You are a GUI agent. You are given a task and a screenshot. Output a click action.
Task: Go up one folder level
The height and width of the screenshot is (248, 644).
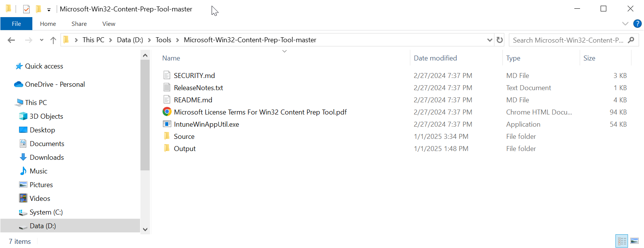pos(53,40)
